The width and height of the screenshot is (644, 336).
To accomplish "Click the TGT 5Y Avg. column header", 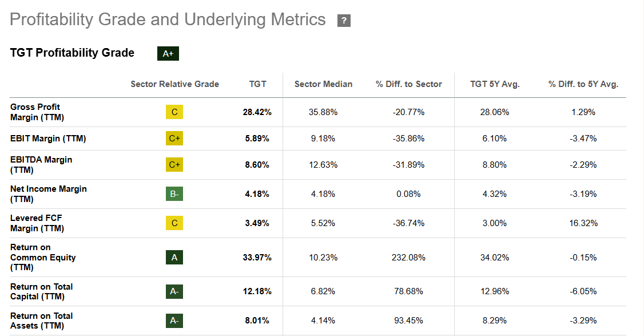I will tap(495, 84).
